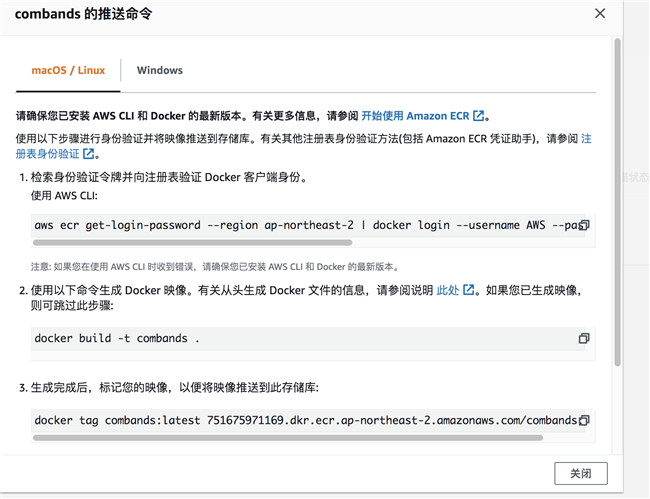
Task: Switch to the Windows tab
Action: point(160,70)
